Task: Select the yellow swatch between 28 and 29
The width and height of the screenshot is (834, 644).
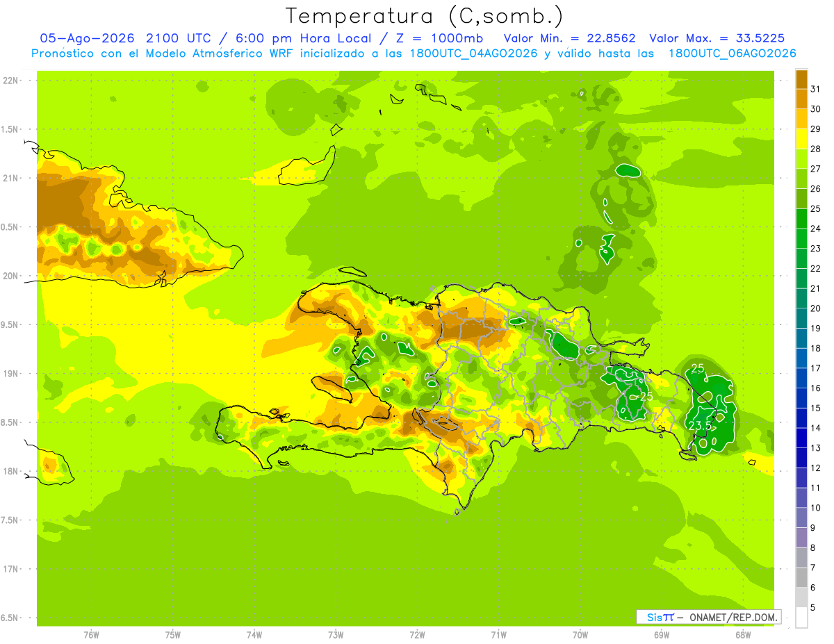Action: (801, 139)
